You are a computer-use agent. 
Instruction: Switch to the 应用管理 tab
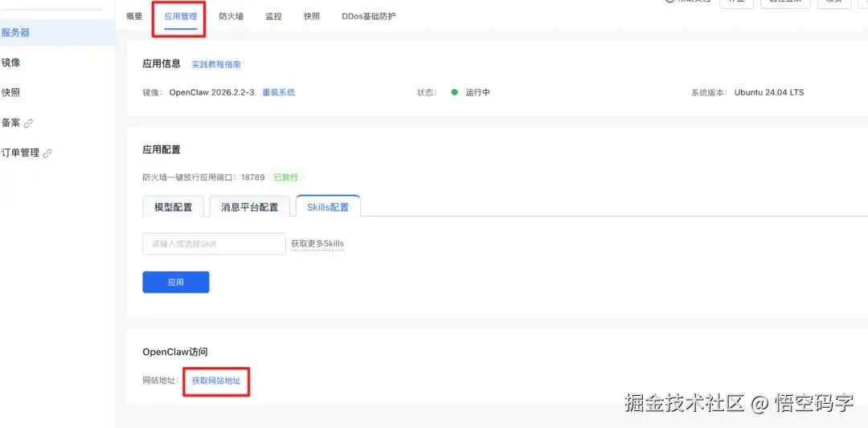[x=181, y=17]
